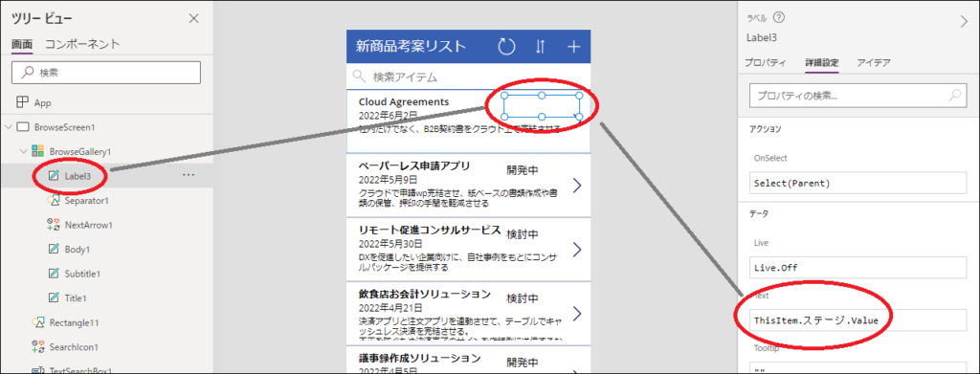This screenshot has height=374, width=980.
Task: Click the magnifier icon in property search
Action: coord(955,96)
